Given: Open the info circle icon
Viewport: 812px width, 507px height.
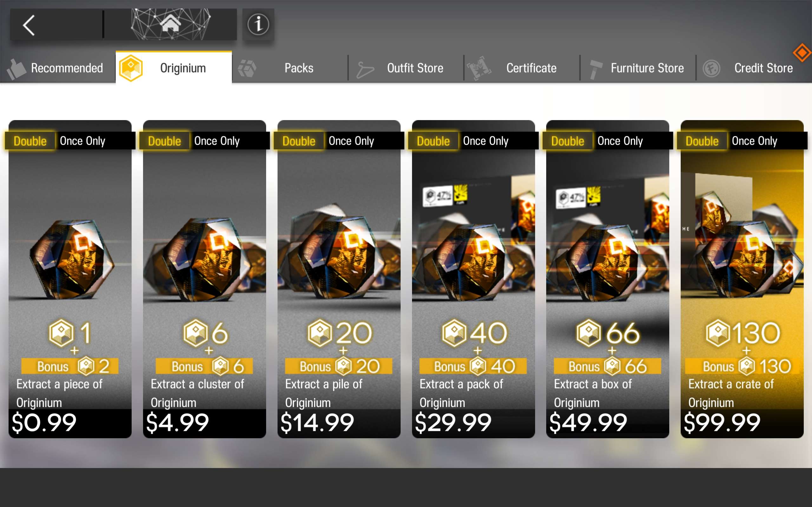Looking at the screenshot, I should click(258, 24).
